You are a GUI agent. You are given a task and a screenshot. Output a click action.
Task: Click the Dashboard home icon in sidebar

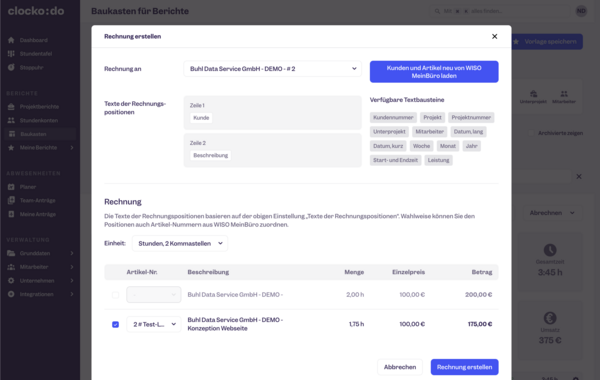click(11, 40)
